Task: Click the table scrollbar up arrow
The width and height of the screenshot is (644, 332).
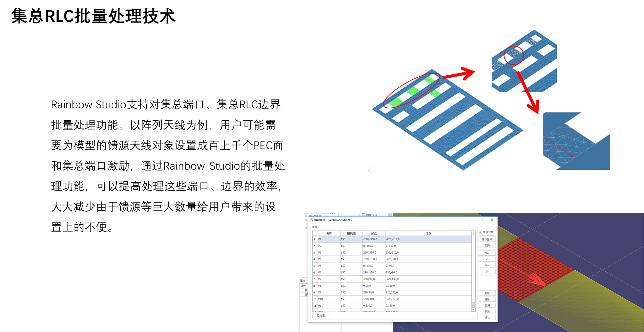Action: click(473, 233)
